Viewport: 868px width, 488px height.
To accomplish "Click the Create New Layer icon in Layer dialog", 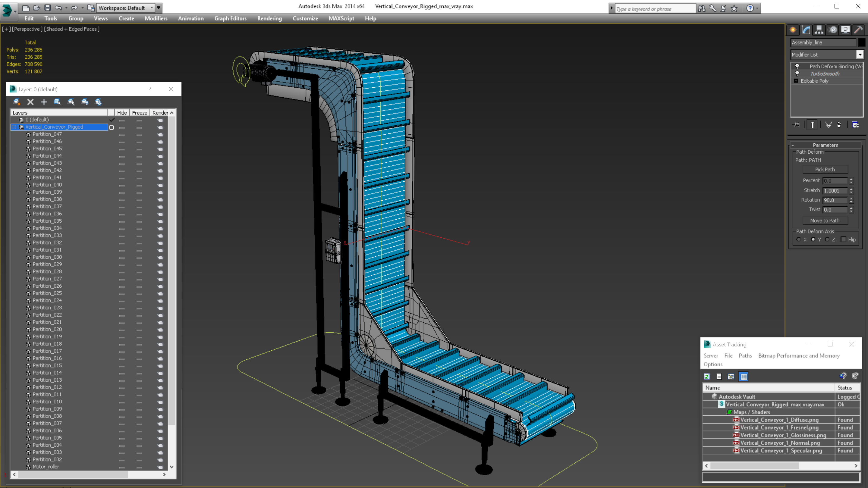I will [17, 102].
